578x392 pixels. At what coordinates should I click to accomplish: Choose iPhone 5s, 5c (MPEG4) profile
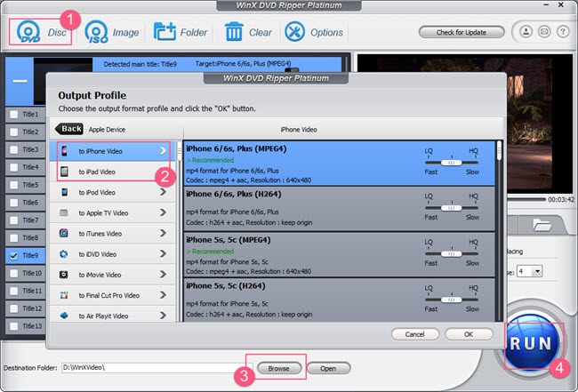(x=339, y=254)
